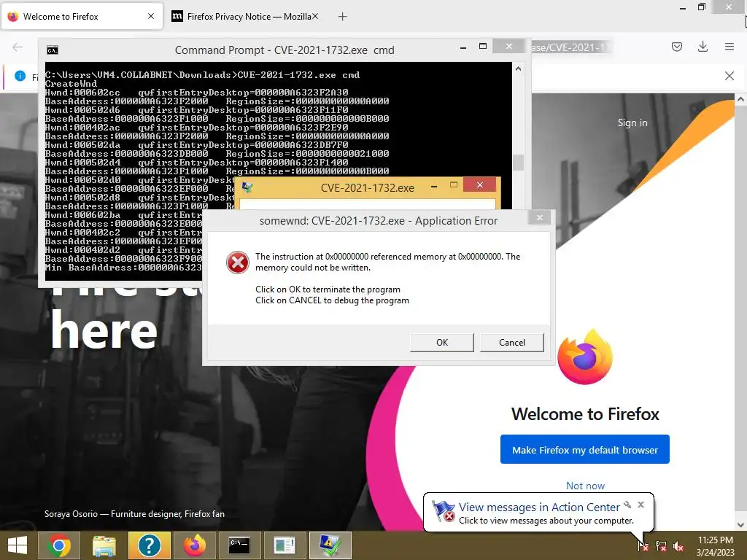This screenshot has height=560, width=747.
Task: Click the flag icon in Action Center balloon
Action: tap(444, 511)
